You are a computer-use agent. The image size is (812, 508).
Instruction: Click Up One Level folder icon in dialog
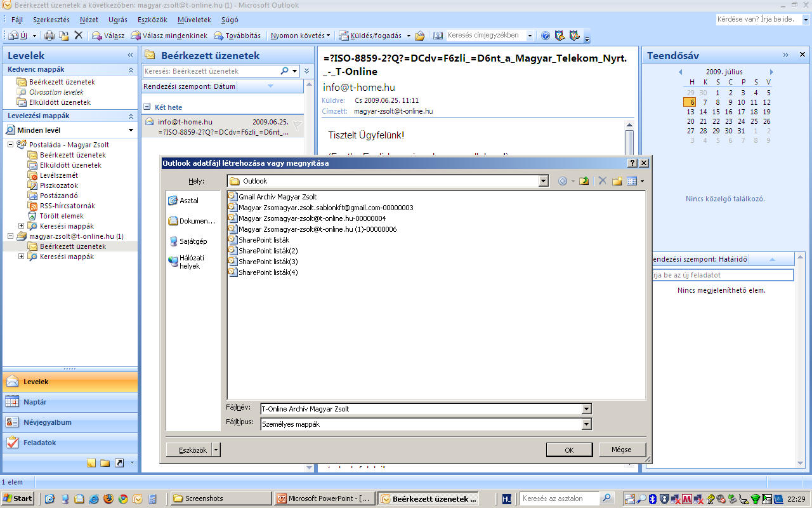[584, 181]
